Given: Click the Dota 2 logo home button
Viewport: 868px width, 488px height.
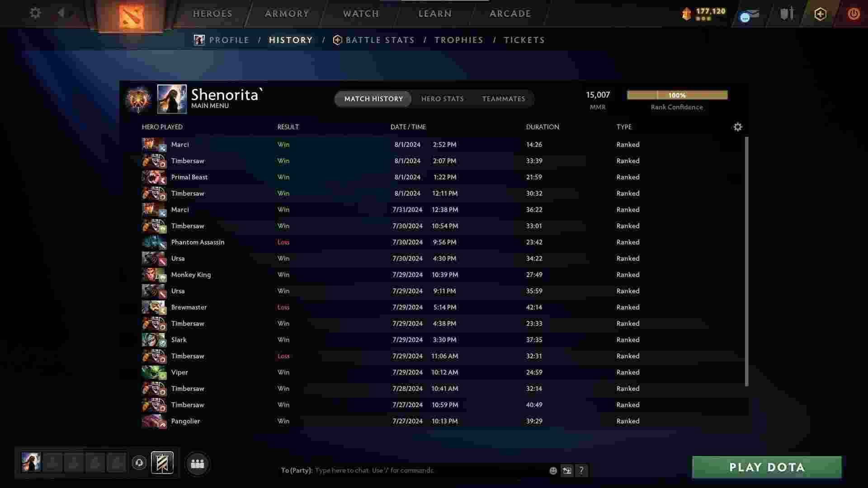Looking at the screenshot, I should pyautogui.click(x=131, y=16).
